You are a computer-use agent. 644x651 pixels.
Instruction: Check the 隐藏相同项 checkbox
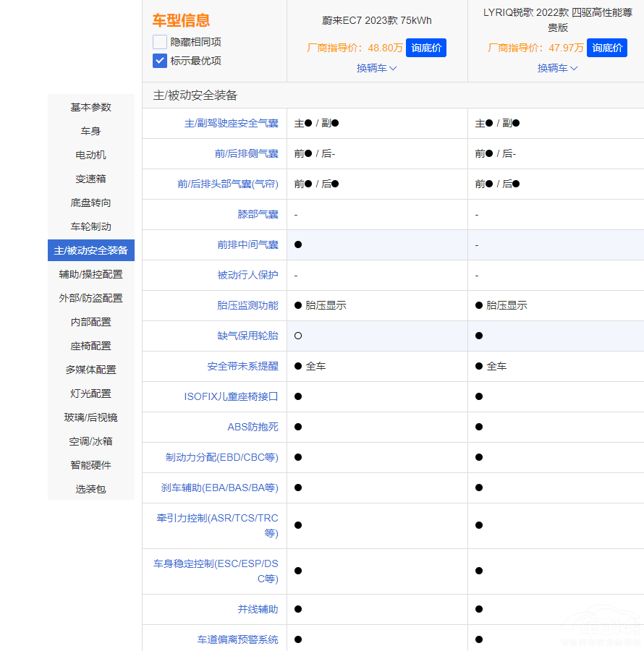160,42
